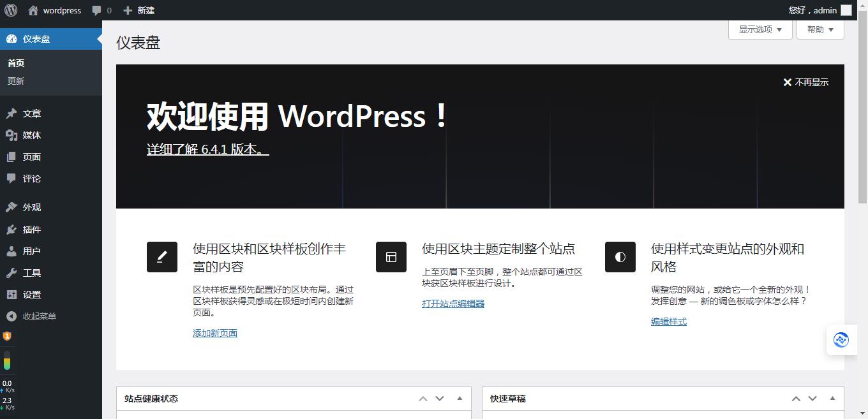Click the comment count 0 in admin bar
The image size is (868, 419).
pos(109,10)
